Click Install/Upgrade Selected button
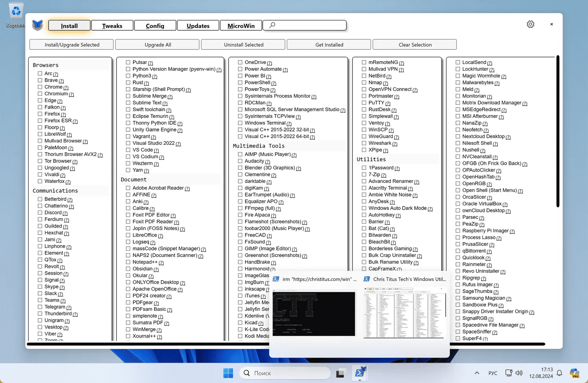This screenshot has width=588, height=383. 72,45
